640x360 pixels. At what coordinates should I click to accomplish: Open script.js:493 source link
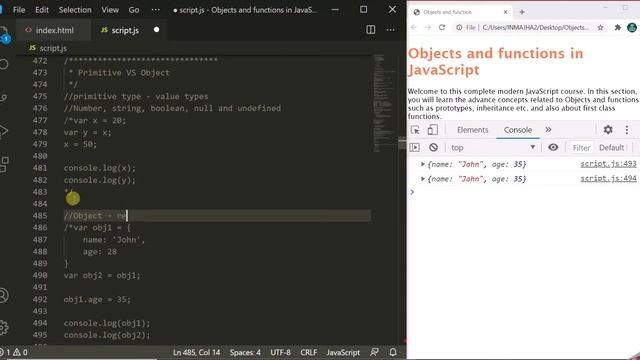[x=608, y=164]
